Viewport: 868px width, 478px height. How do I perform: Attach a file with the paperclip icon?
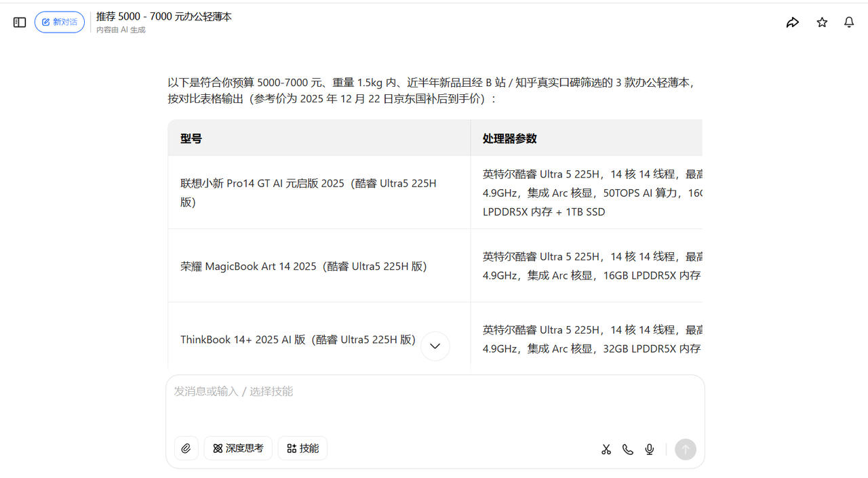pyautogui.click(x=186, y=448)
